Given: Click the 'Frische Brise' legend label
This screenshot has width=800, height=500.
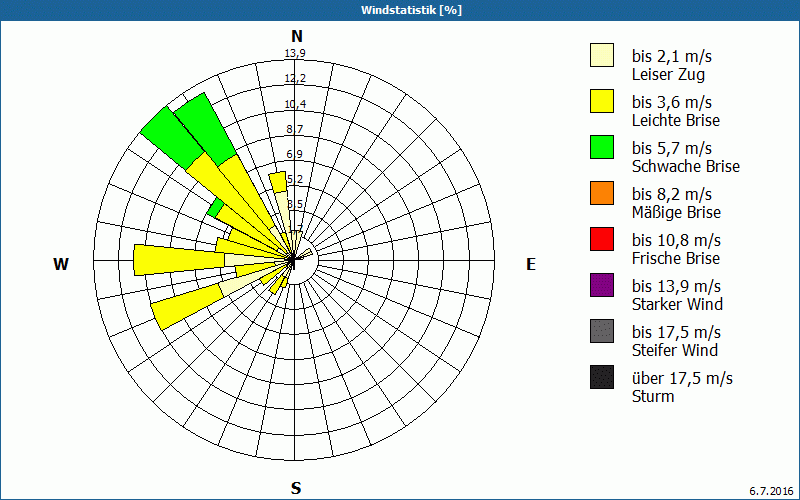Looking at the screenshot, I should pos(676,258).
